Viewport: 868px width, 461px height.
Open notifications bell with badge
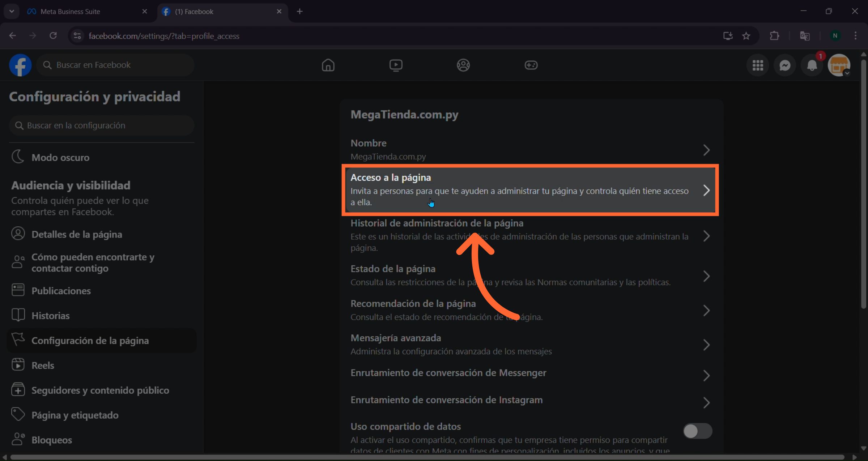[x=812, y=65]
